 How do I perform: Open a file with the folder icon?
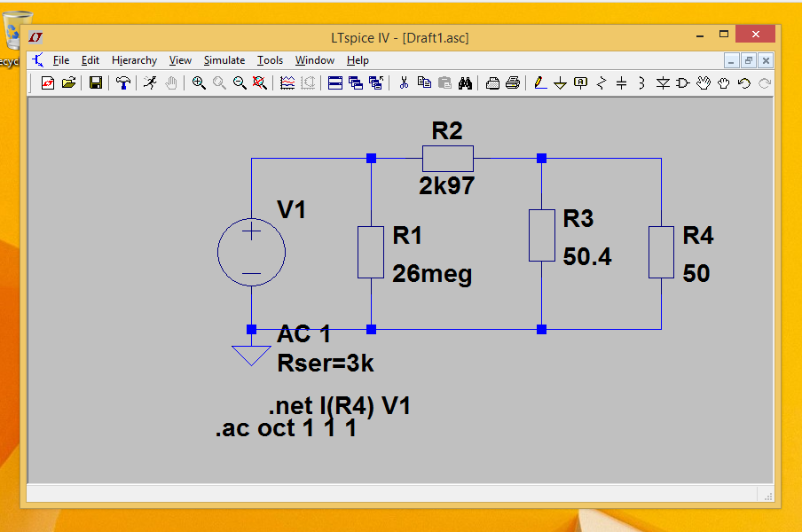pyautogui.click(x=68, y=82)
